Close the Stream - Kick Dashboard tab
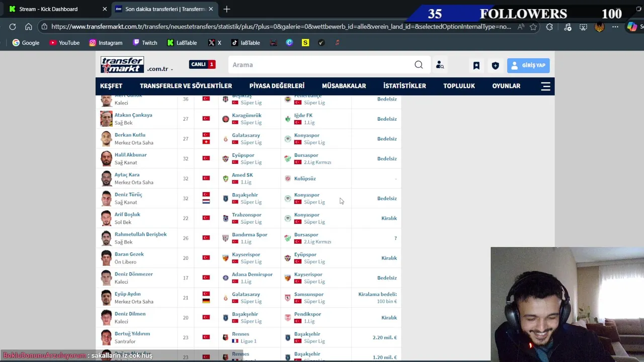 pos(105,9)
